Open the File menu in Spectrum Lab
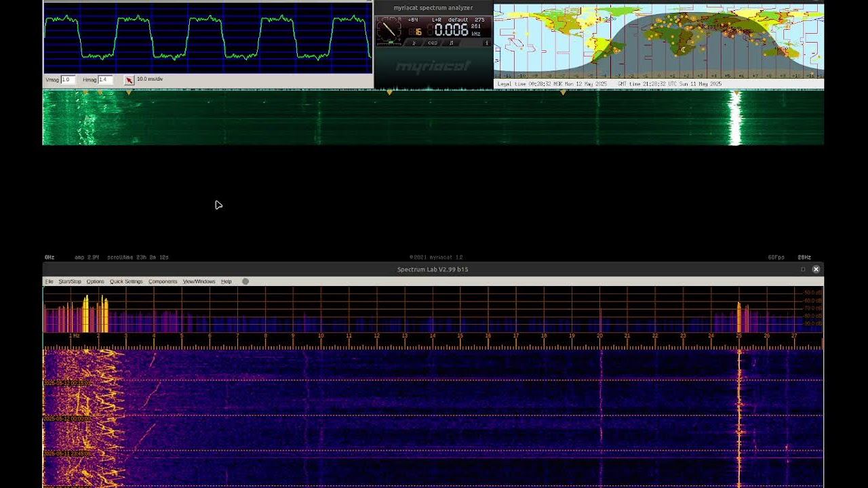The height and width of the screenshot is (488, 868). coord(49,281)
